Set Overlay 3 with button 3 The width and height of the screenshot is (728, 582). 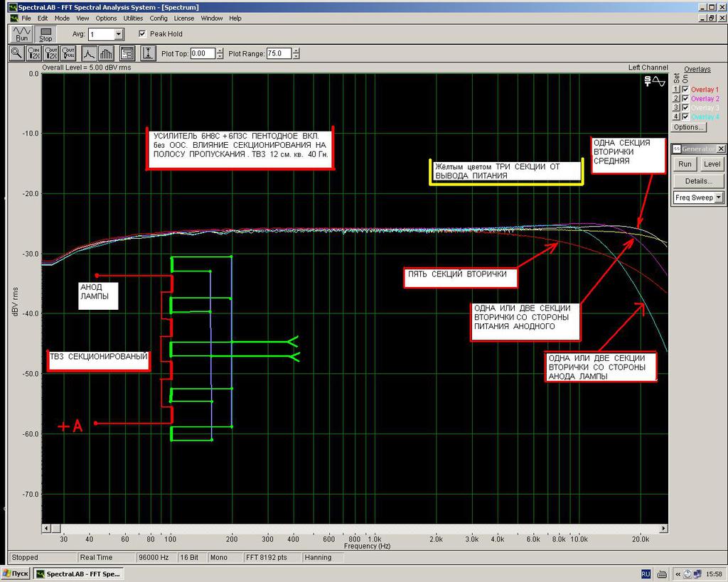click(x=676, y=108)
